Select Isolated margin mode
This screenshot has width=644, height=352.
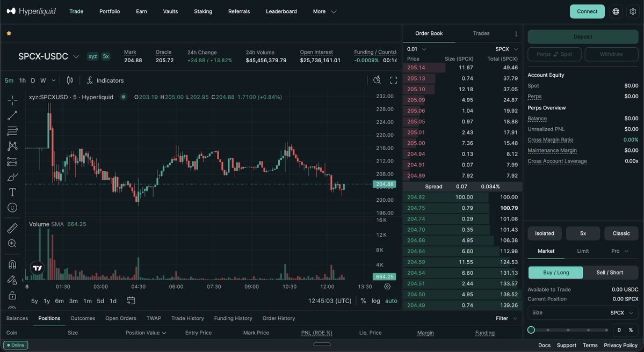pyautogui.click(x=545, y=233)
